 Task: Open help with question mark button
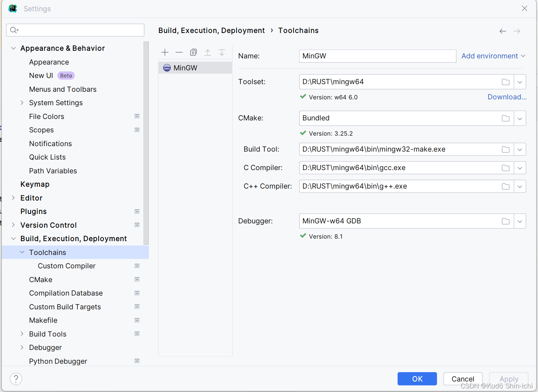click(16, 379)
